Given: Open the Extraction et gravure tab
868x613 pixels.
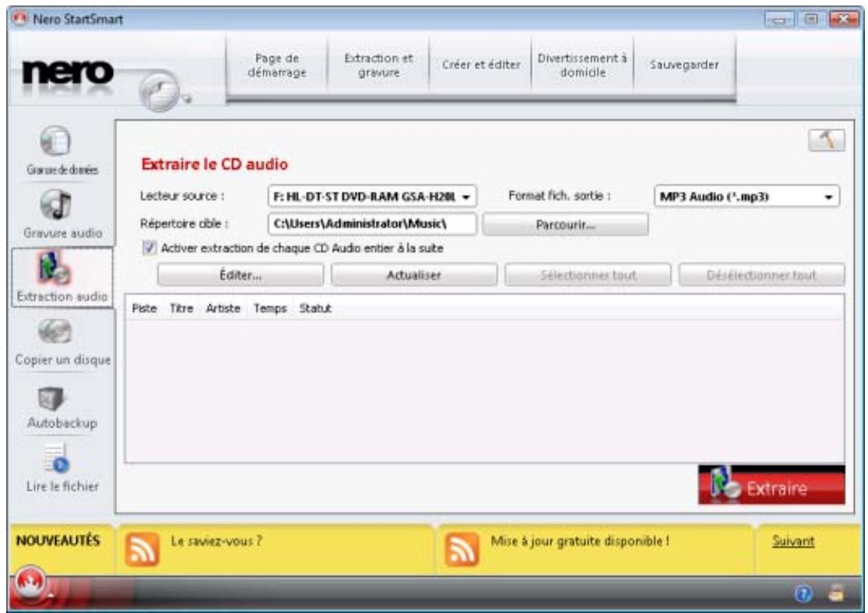Looking at the screenshot, I should [x=378, y=65].
